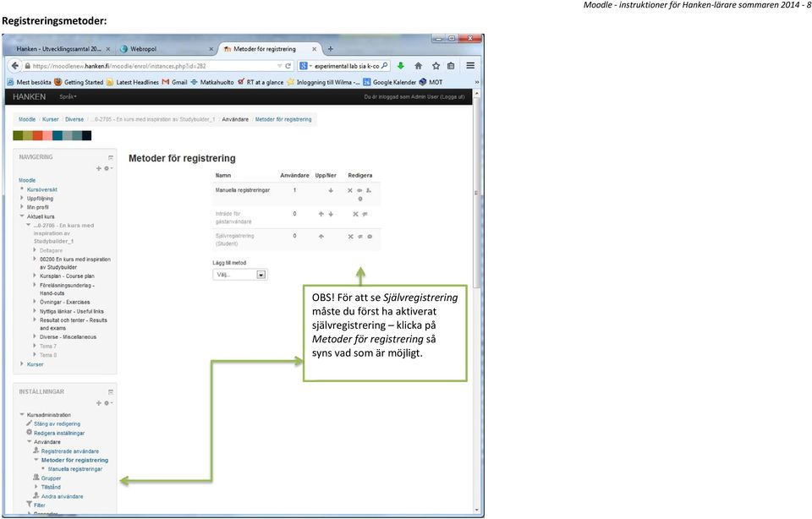812x519 pixels.
Task: Open Kurser in the breadcrumb
Action: point(50,119)
